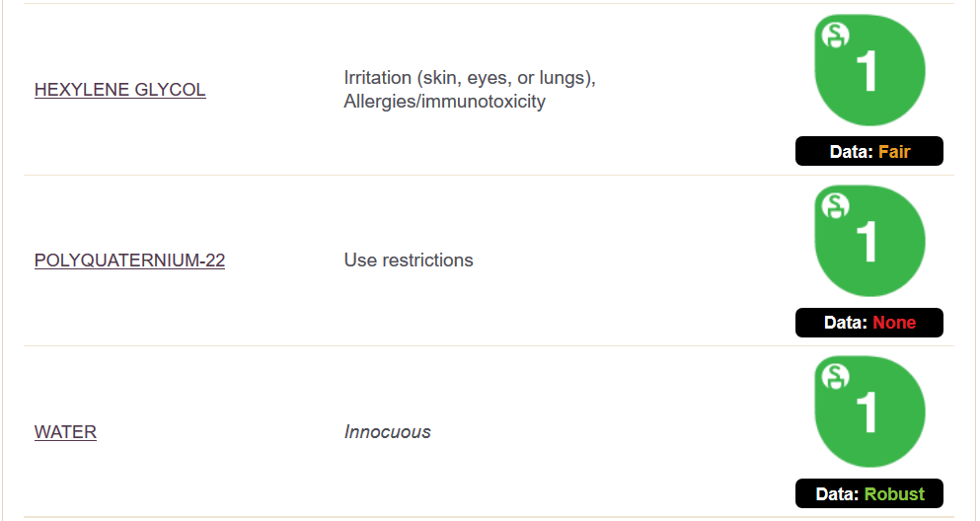Click the italic 'Innocuous' concern text
980x521 pixels.
[388, 431]
